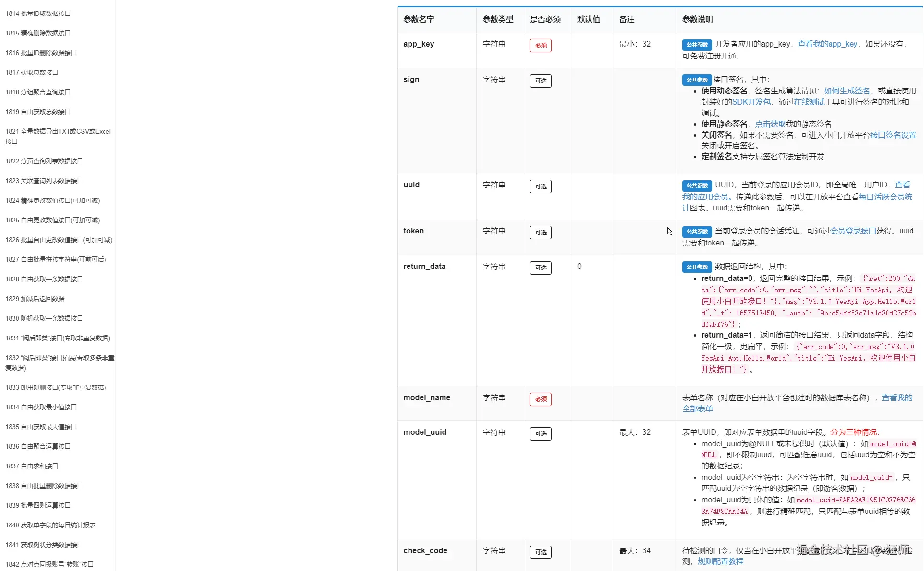This screenshot has height=571, width=924.
Task: Open 1834 自由获取最小值接口 in sidebar
Action: 41,407
